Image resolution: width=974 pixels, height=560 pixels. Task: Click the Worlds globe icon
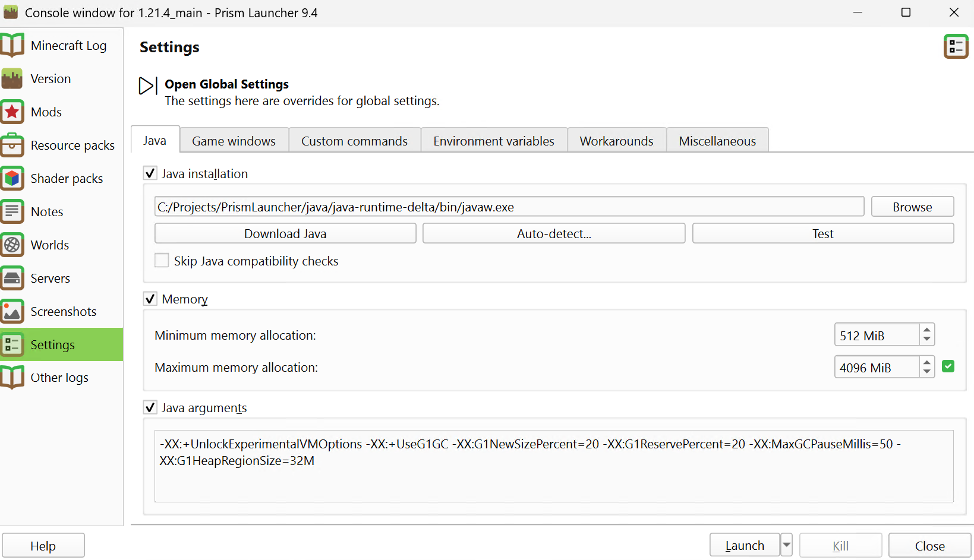(x=12, y=245)
